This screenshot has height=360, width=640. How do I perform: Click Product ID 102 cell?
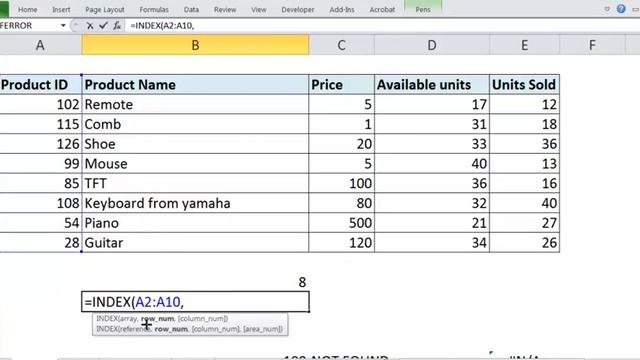[x=40, y=104]
